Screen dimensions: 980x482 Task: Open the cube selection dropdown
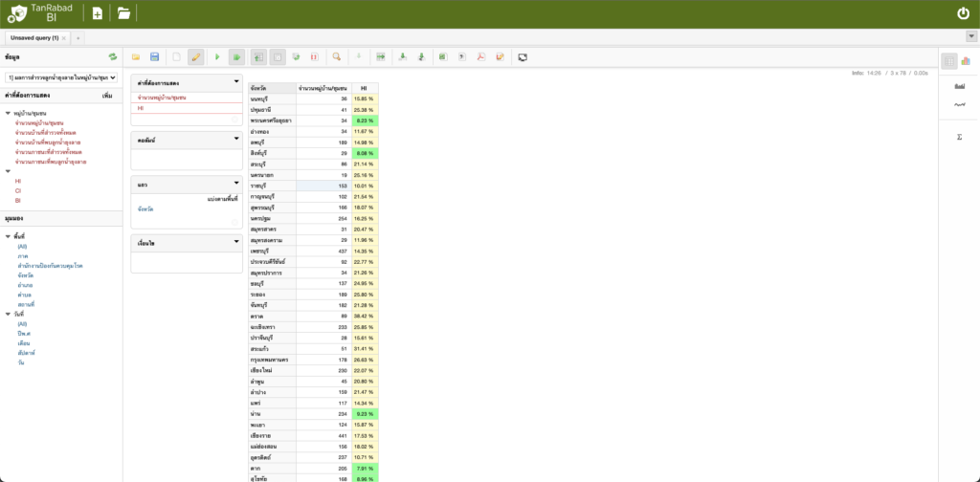[61, 77]
